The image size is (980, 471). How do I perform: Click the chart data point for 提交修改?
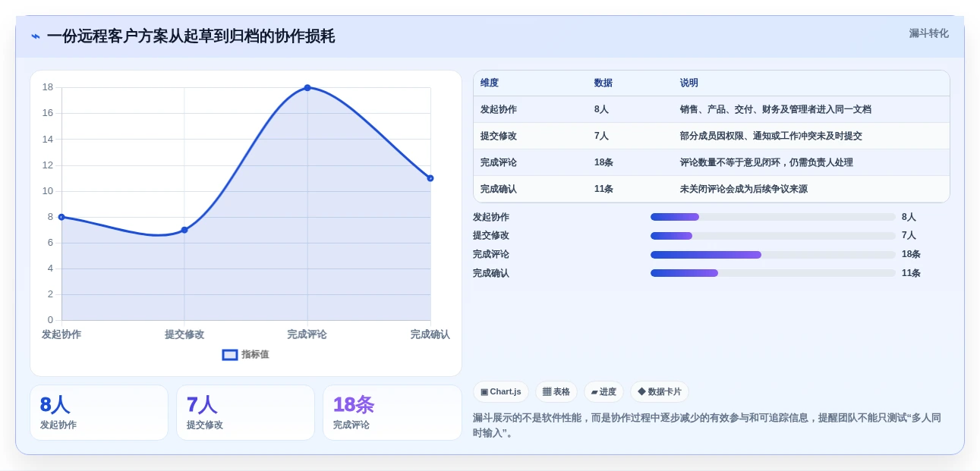184,230
